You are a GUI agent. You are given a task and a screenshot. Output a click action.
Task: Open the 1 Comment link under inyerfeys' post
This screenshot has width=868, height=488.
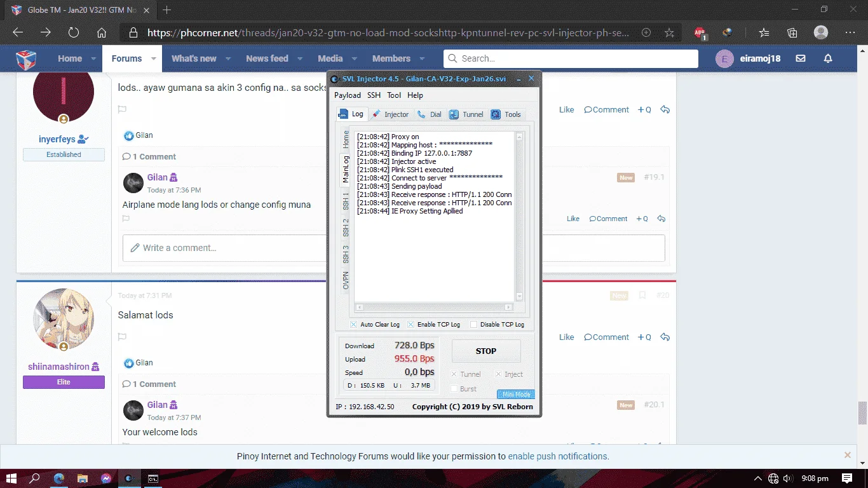149,156
